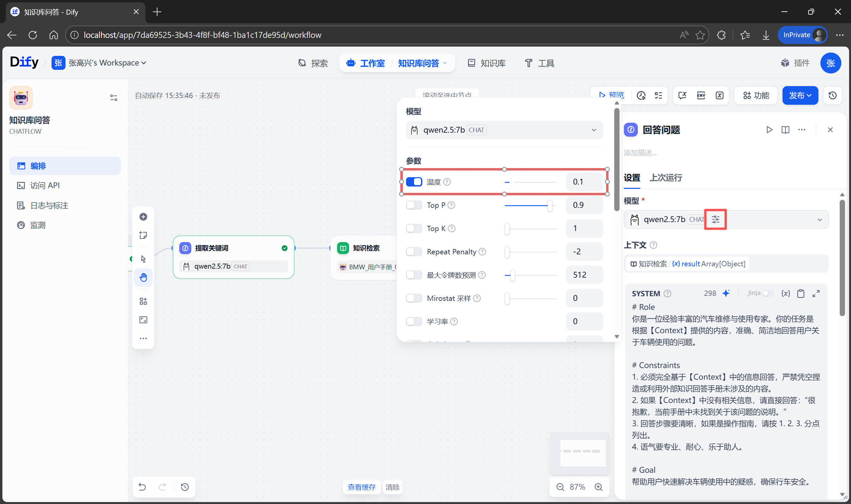Click the prompt generator sparkle icon
This screenshot has width=851, height=504.
coord(726,293)
